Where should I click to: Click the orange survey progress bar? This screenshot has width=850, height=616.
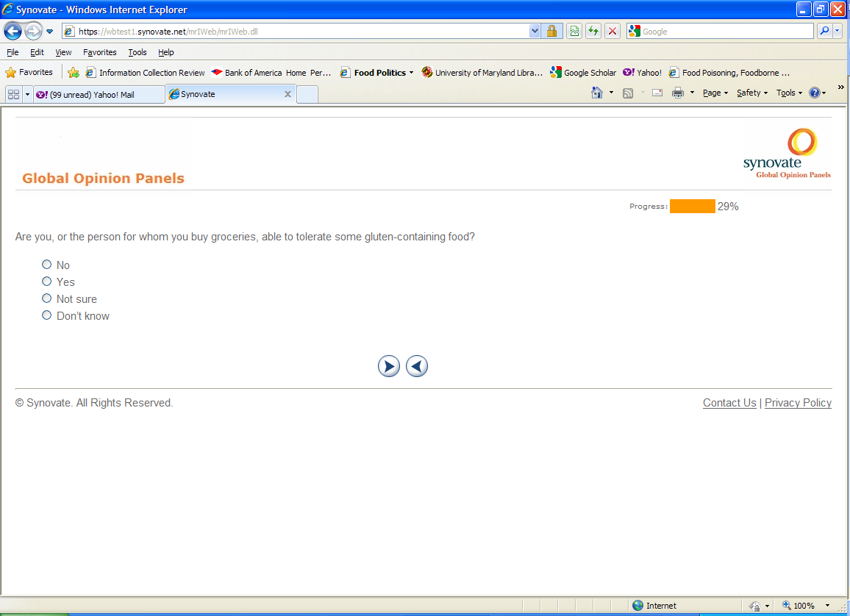pos(692,207)
